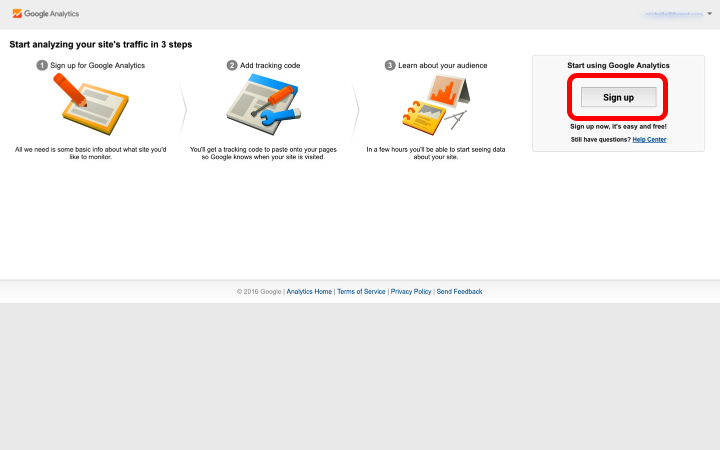View the Privacy Policy link

pyautogui.click(x=411, y=291)
